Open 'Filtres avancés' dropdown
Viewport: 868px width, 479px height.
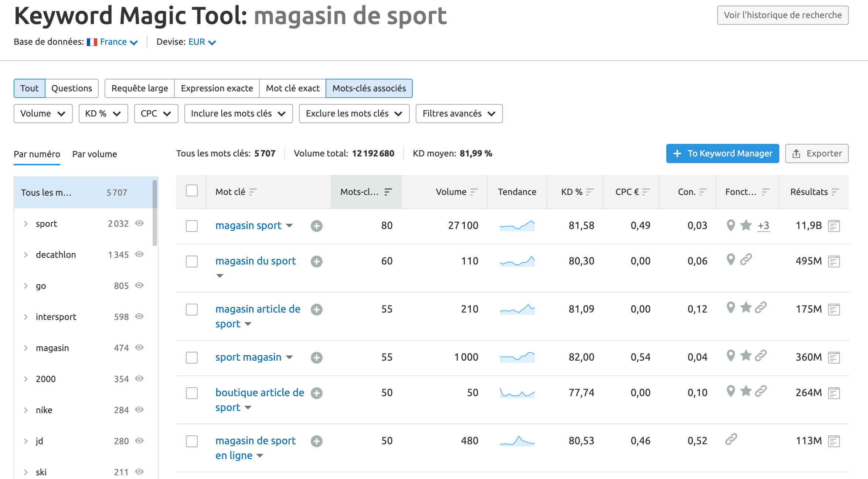(x=459, y=114)
